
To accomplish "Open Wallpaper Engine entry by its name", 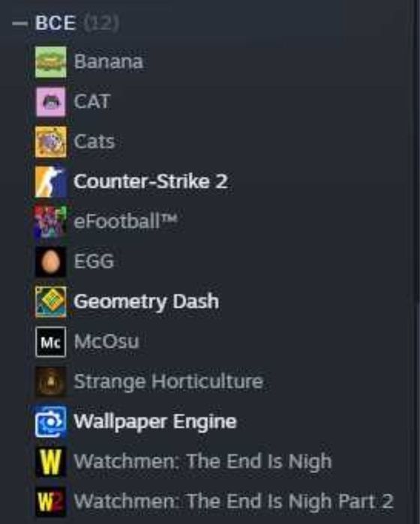I will 155,422.
